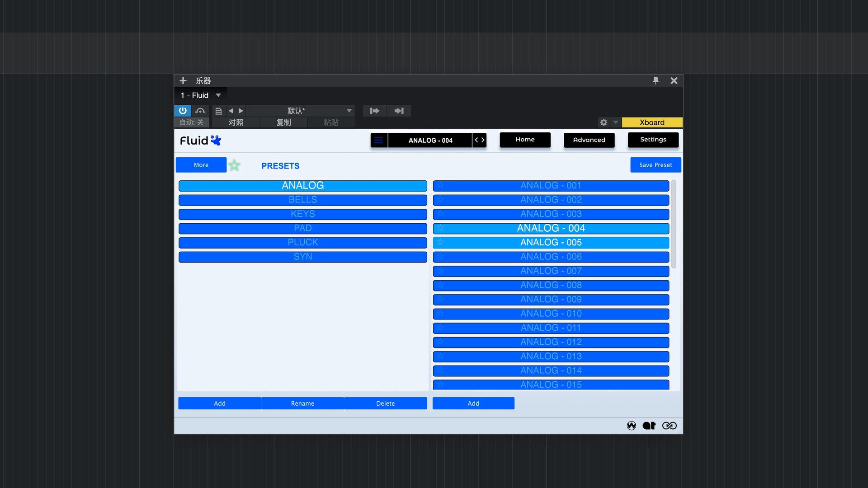Expand the arrow beside gear icon
This screenshot has height=488, width=868.
tap(615, 122)
